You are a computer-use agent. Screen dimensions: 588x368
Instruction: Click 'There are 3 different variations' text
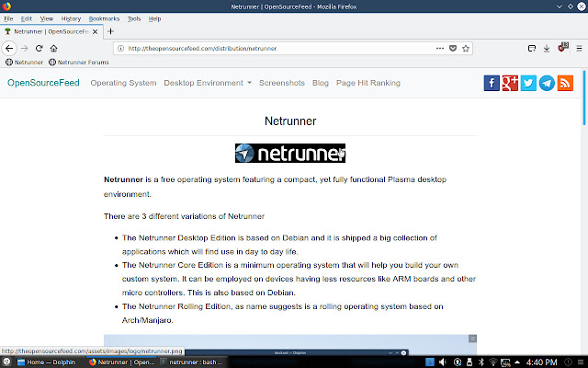(184, 216)
